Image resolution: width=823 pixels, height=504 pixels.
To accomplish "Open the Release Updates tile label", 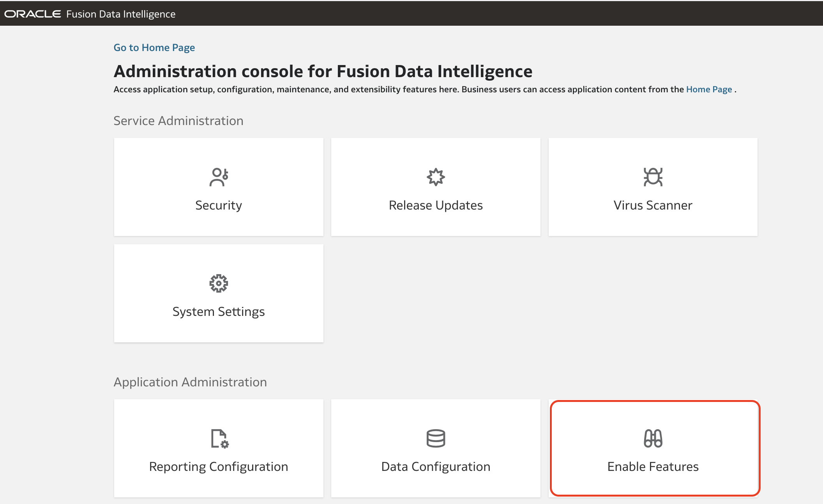I will pyautogui.click(x=436, y=205).
